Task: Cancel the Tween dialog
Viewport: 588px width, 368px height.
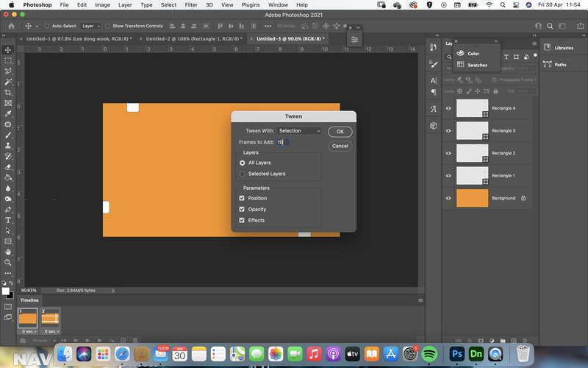Action: click(x=340, y=146)
